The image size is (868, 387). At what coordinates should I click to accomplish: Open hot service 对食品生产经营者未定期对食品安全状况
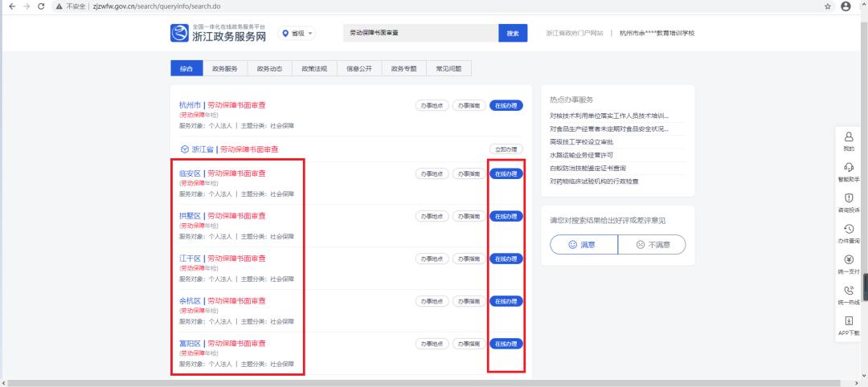(609, 128)
